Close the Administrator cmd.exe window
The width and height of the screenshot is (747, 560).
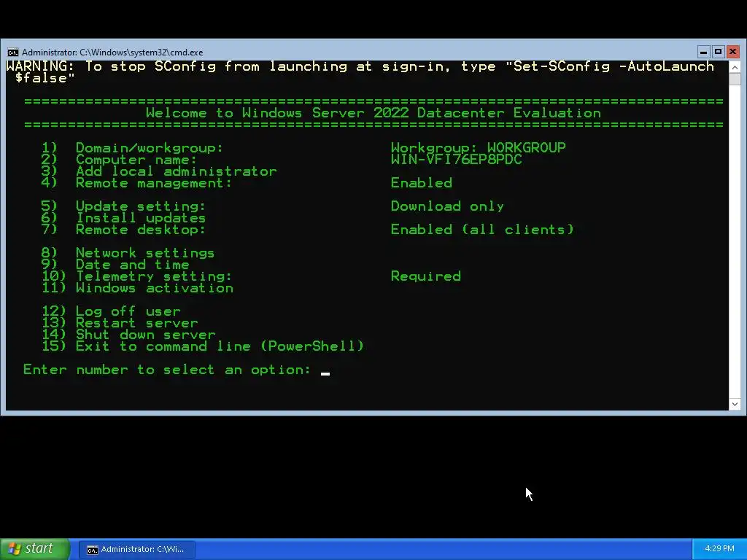pos(732,52)
